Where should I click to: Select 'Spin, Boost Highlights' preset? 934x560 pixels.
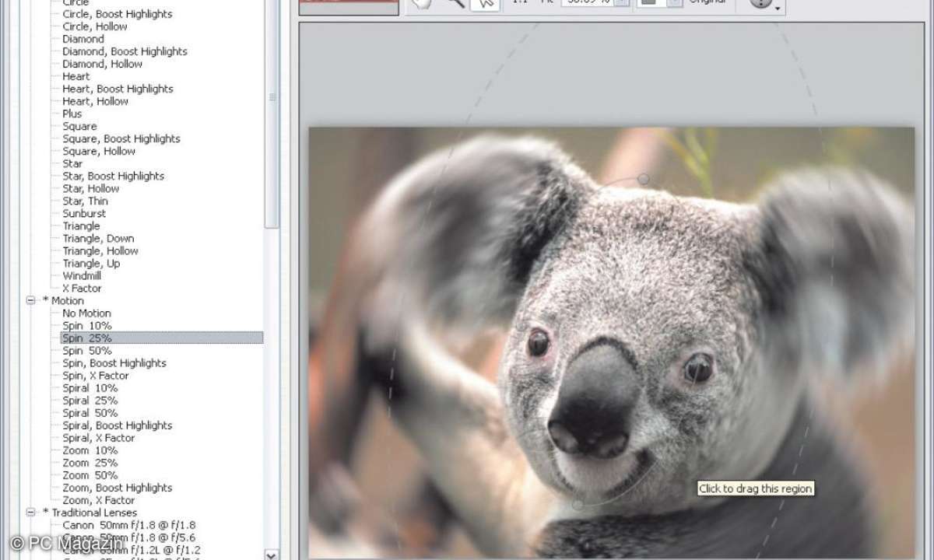point(114,362)
